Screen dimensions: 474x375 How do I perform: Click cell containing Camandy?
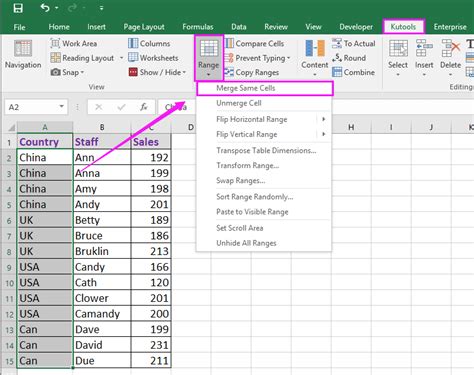[102, 314]
